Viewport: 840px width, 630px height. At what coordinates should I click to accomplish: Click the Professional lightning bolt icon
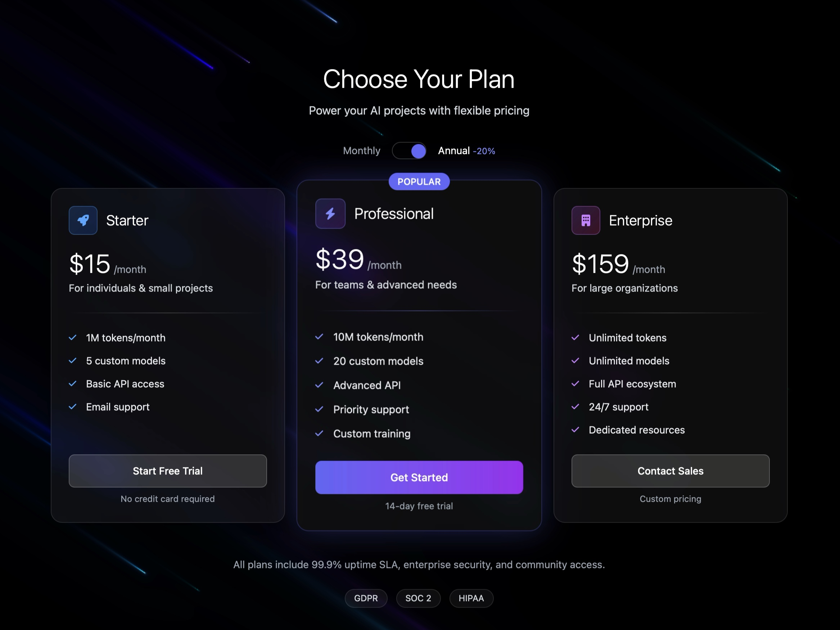pyautogui.click(x=330, y=213)
